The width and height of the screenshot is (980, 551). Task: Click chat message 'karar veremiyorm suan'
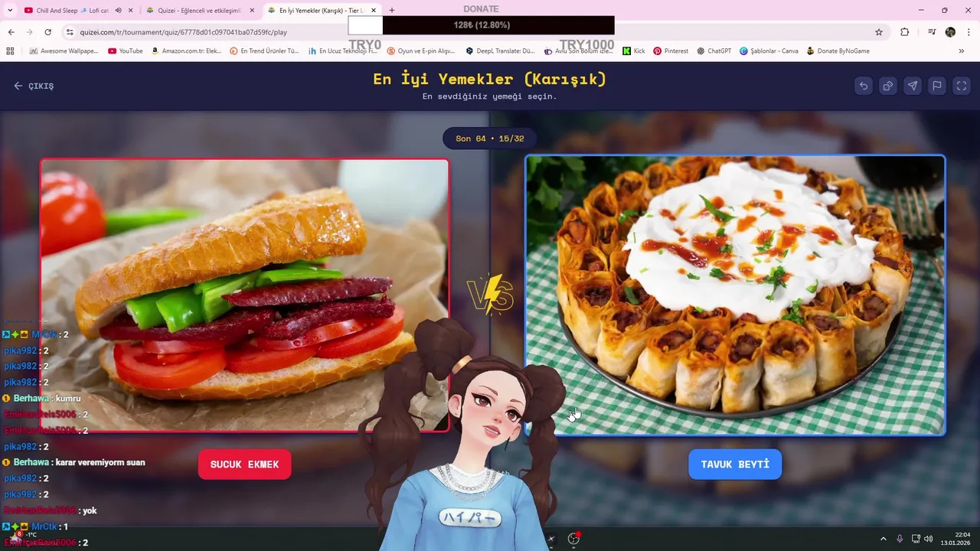[100, 462]
